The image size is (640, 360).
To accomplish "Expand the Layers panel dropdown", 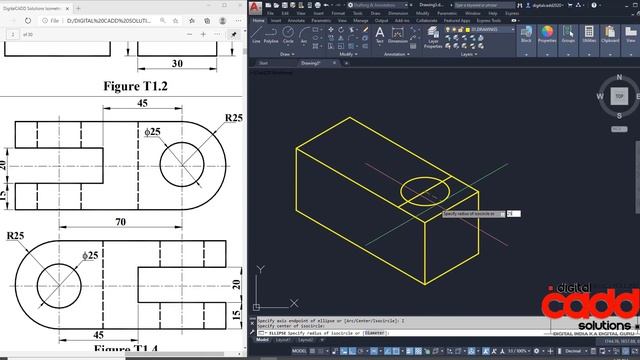I will click(x=469, y=54).
